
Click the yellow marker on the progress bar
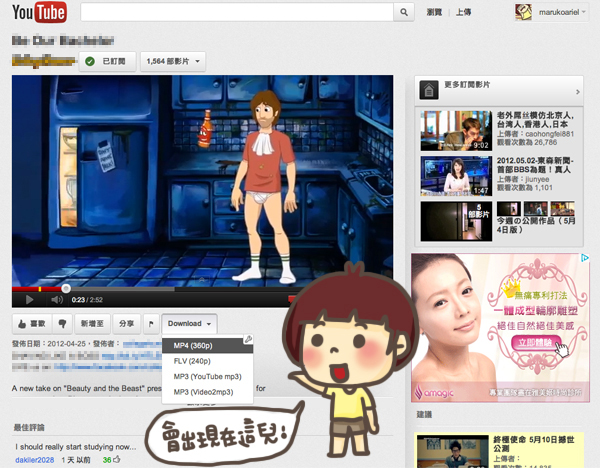(40, 289)
